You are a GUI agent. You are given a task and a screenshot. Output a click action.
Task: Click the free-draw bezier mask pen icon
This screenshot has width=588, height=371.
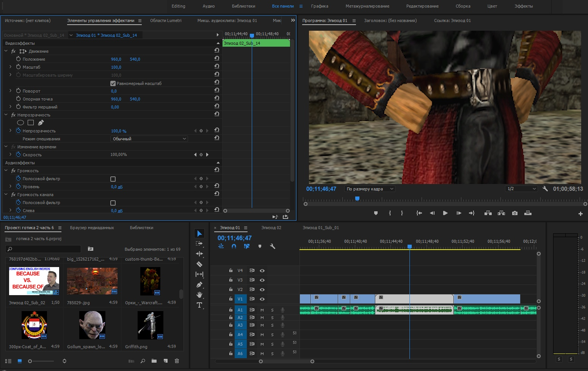pyautogui.click(x=41, y=123)
